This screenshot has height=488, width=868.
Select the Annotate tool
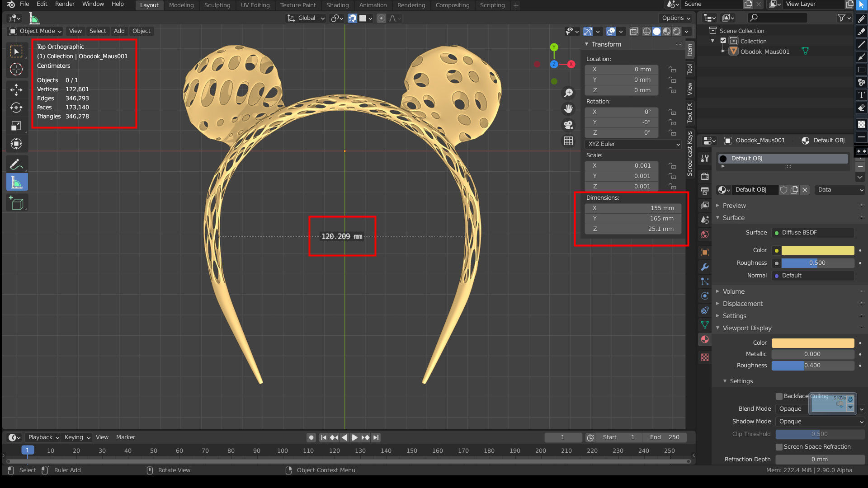click(17, 164)
